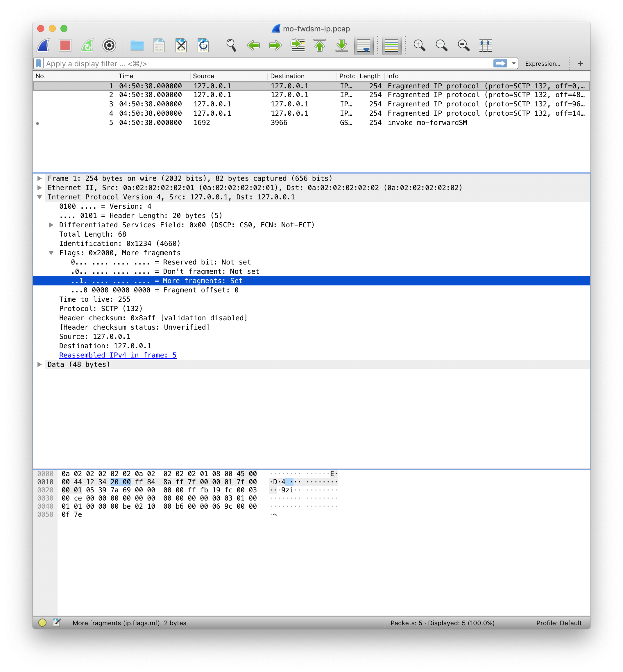
Task: Expand the Frame 1 tree row
Action: point(40,178)
